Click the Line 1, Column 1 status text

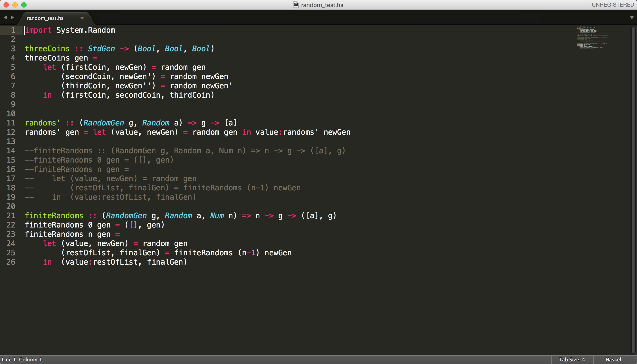click(22, 360)
